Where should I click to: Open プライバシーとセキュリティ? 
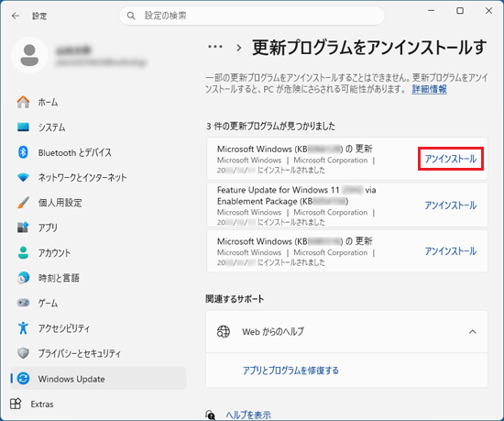coord(98,353)
